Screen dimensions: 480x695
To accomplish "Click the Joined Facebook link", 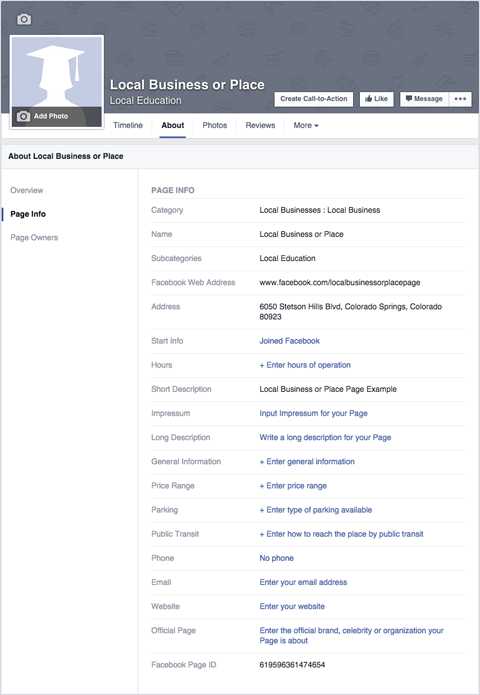I will (289, 341).
